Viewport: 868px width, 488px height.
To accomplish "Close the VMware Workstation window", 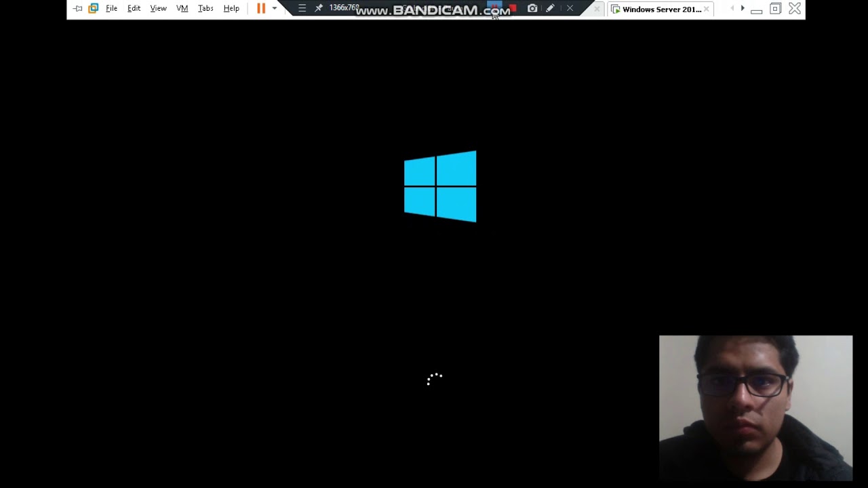I will coord(795,9).
